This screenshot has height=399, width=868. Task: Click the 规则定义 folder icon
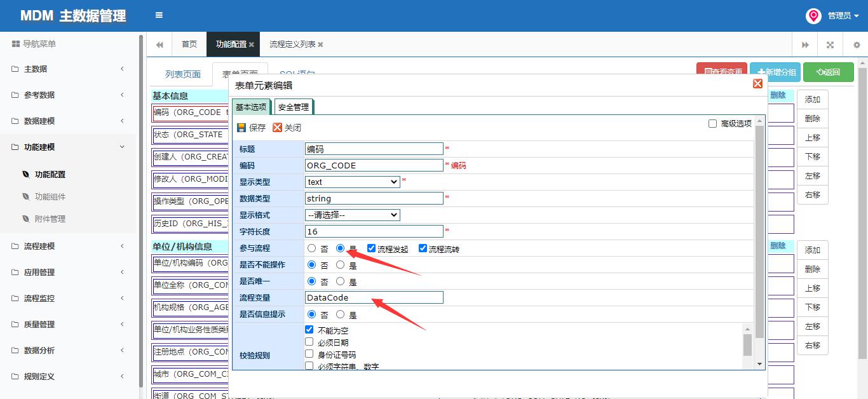coord(15,376)
